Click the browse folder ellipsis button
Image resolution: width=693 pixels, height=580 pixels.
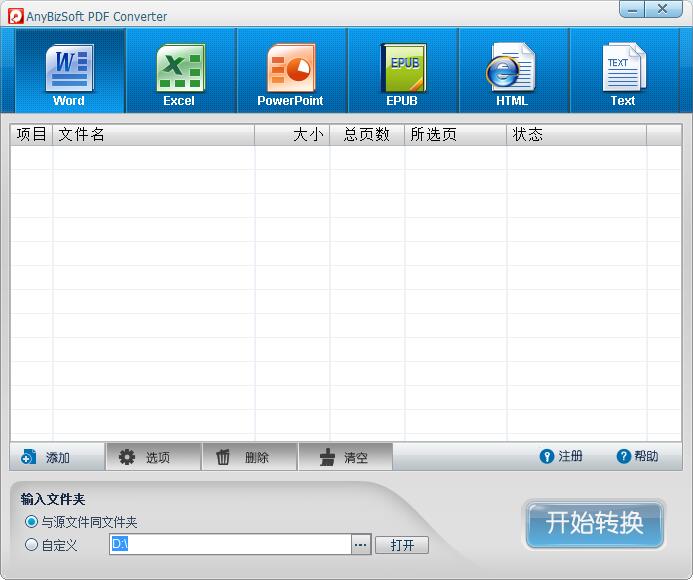click(x=361, y=544)
